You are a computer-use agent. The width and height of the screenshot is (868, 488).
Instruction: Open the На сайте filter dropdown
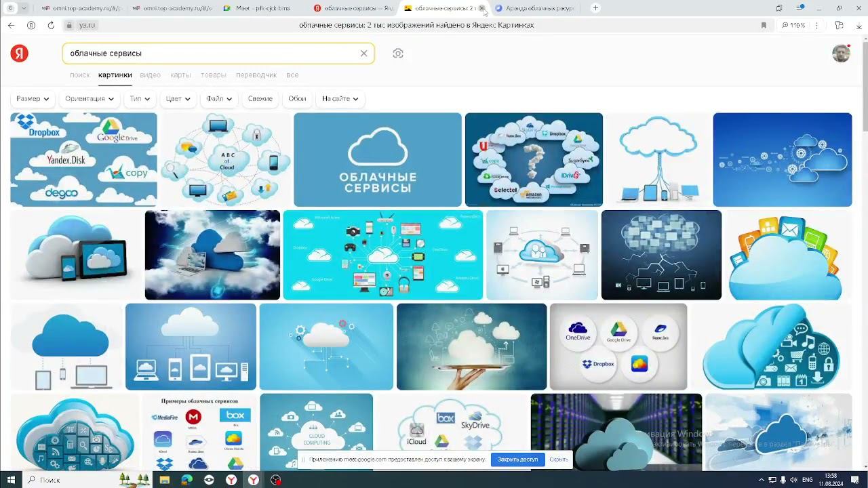point(340,99)
